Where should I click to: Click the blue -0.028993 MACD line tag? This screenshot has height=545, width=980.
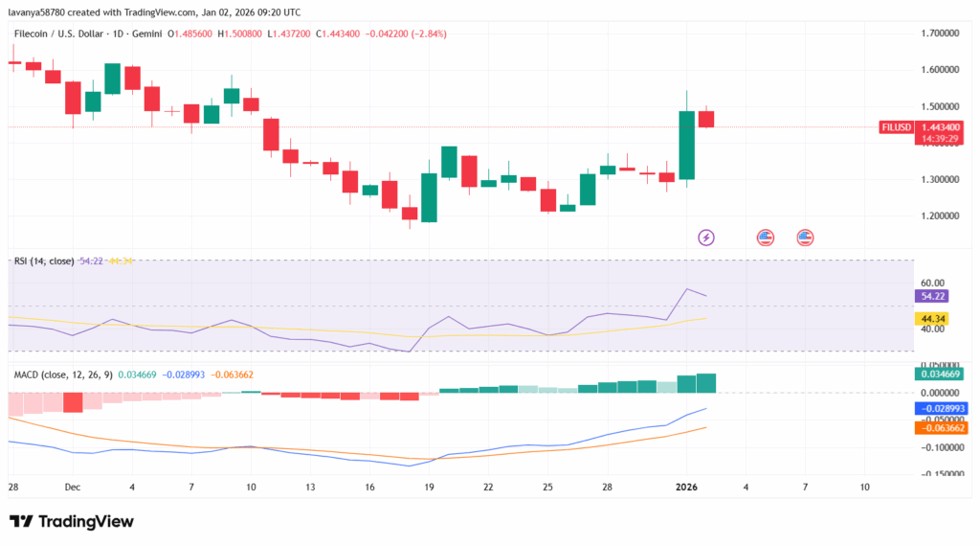point(940,408)
